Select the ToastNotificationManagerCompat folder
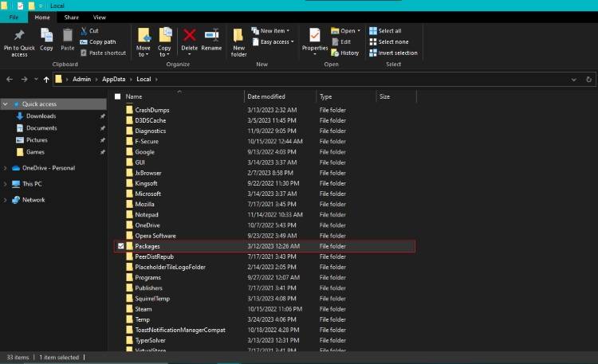This screenshot has width=598, height=364. pos(180,330)
